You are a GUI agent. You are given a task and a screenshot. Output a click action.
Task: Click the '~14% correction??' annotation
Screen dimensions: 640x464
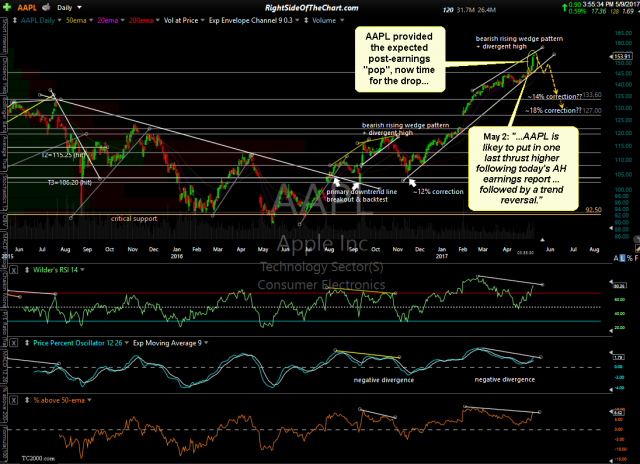click(555, 97)
